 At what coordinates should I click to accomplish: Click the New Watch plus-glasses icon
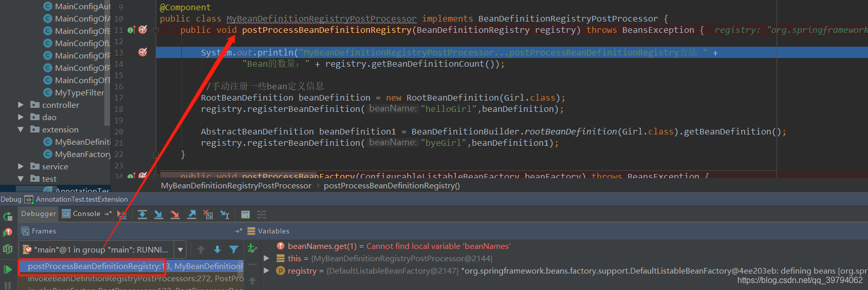tap(252, 248)
